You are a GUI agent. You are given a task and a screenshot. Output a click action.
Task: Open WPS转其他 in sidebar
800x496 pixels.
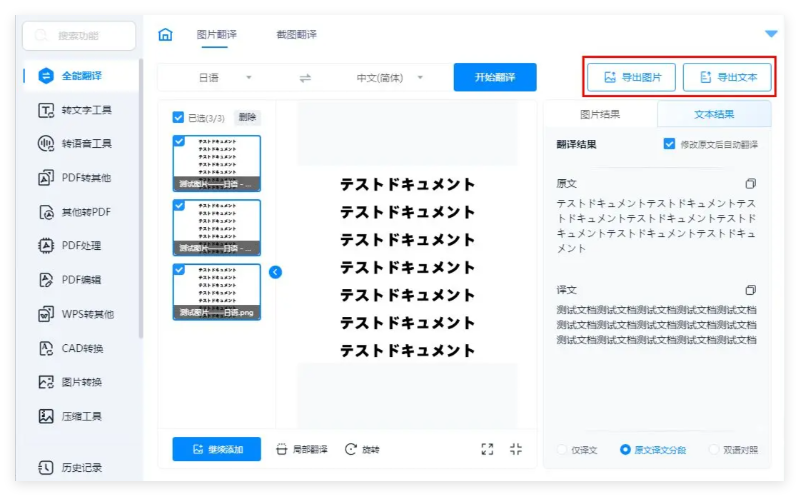(x=76, y=314)
